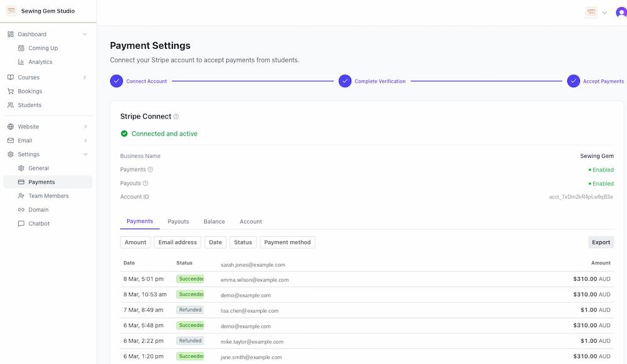
Task: Open the user avatar in the top-right
Action: click(621, 12)
